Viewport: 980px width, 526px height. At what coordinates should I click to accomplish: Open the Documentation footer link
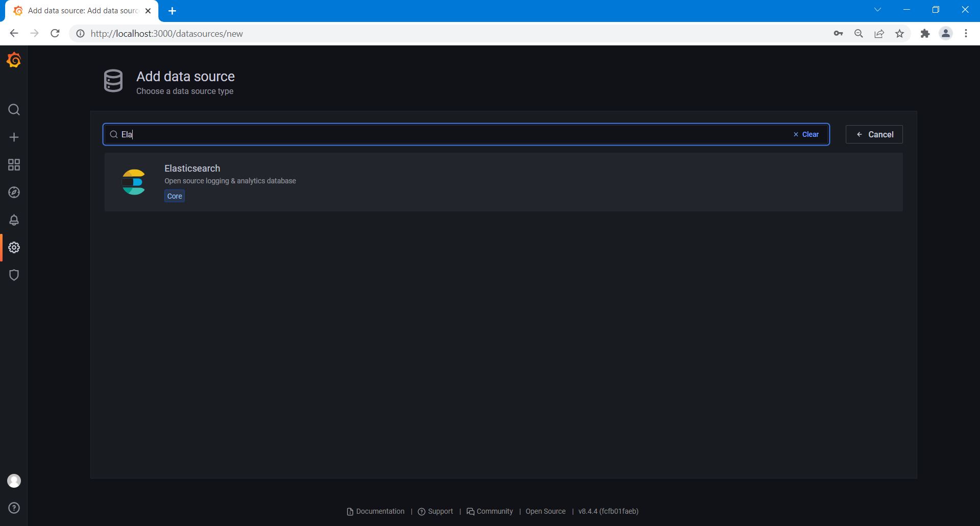point(376,511)
